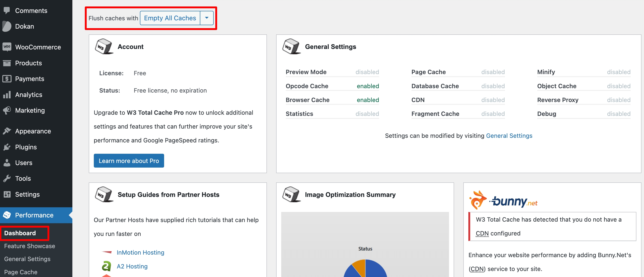Click the Page Cache disabled status
This screenshot has height=277, width=644.
click(493, 72)
